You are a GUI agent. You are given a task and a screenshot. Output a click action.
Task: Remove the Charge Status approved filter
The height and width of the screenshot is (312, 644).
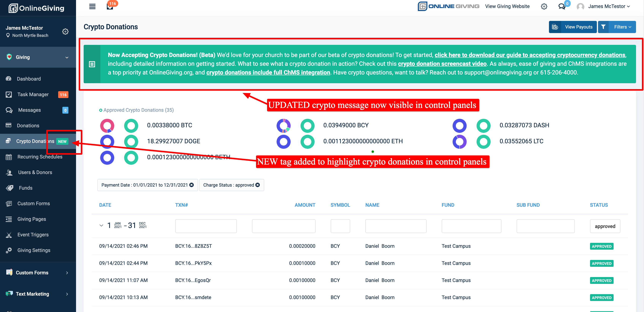pyautogui.click(x=258, y=185)
